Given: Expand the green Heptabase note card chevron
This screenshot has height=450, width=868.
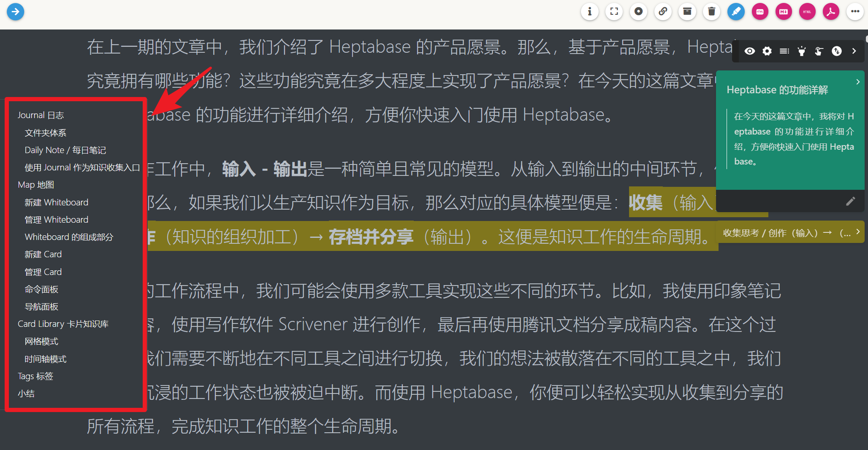Looking at the screenshot, I should point(858,82).
